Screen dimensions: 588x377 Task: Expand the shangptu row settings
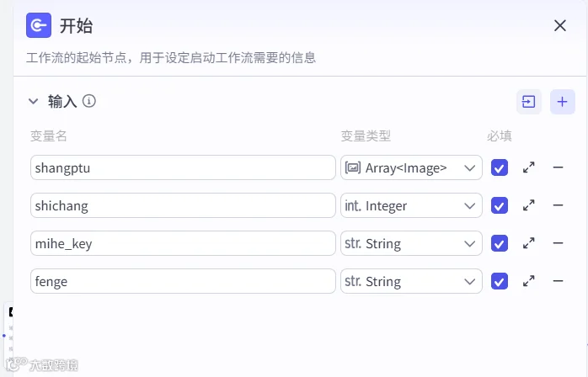(x=529, y=167)
